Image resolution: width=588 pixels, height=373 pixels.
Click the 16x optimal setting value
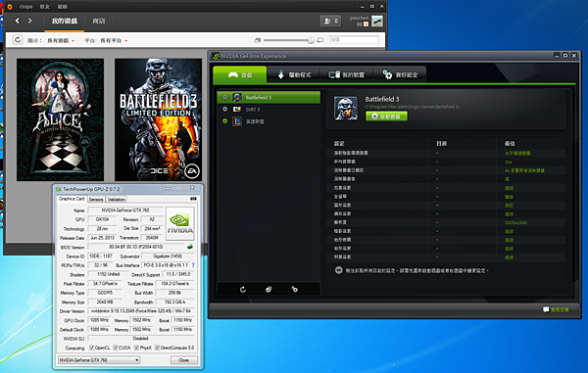click(x=509, y=162)
